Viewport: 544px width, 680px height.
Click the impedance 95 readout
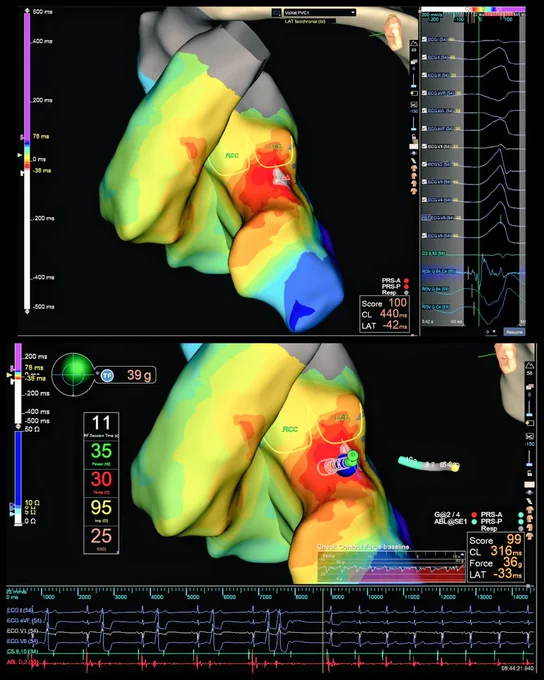(101, 510)
